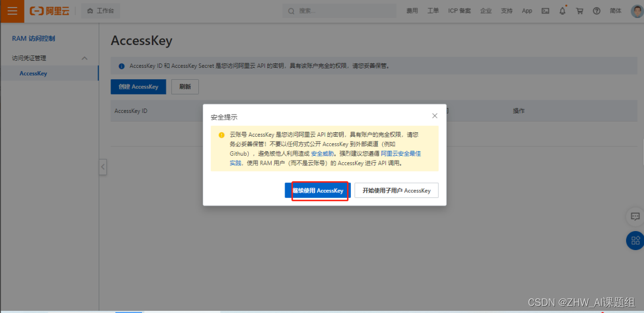The height and width of the screenshot is (313, 644).
Task: Open the chat support floating icon
Action: (635, 216)
